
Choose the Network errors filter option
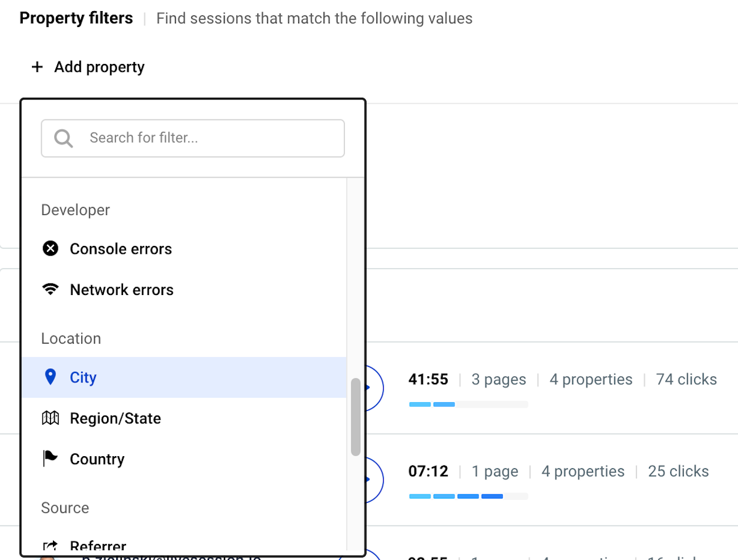(184, 290)
